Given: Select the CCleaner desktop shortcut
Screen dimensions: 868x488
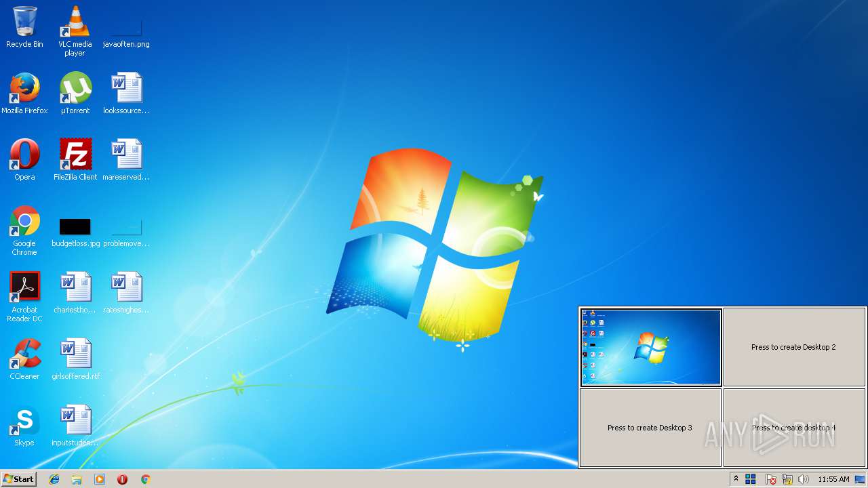Looking at the screenshot, I should click(x=24, y=359).
